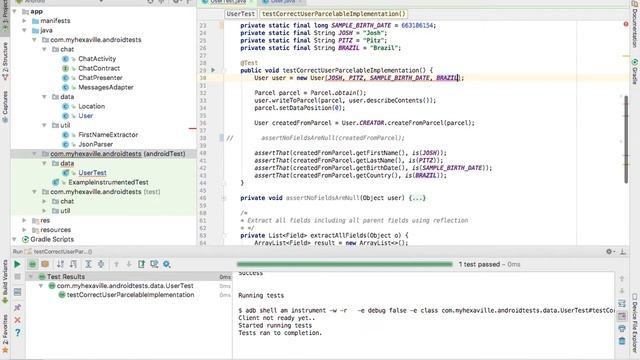The image size is (640, 360).
Task: Click the run gutter icon beside test method
Action: click(x=213, y=70)
